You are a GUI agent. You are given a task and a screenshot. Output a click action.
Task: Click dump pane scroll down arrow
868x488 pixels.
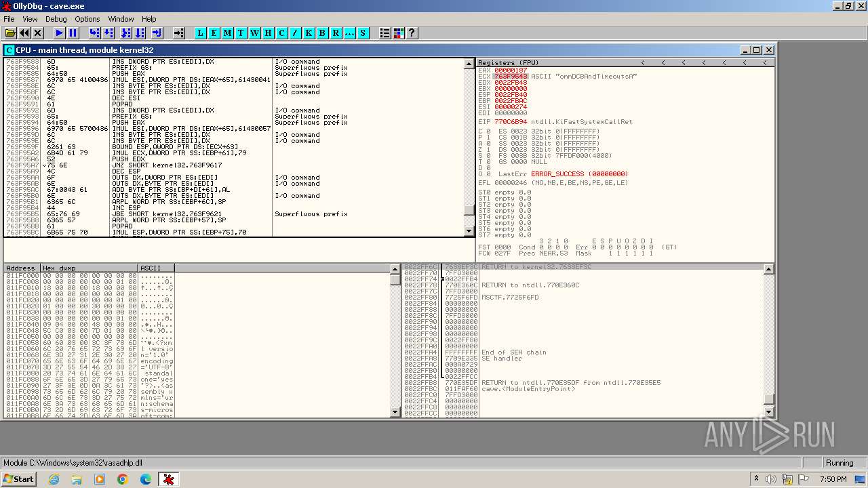tap(395, 411)
